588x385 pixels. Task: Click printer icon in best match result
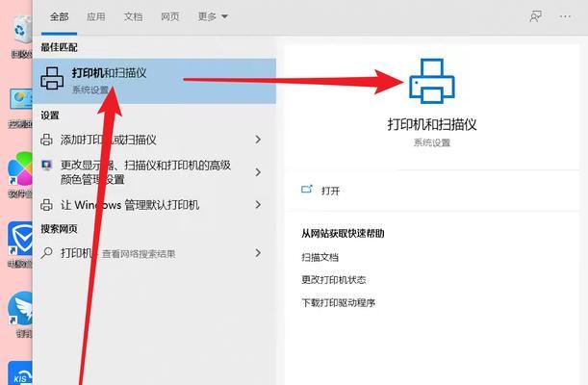pos(52,78)
